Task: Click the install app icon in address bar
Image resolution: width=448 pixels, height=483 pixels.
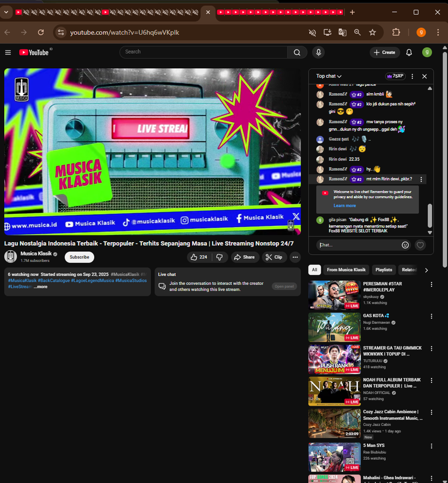Action: pyautogui.click(x=327, y=33)
